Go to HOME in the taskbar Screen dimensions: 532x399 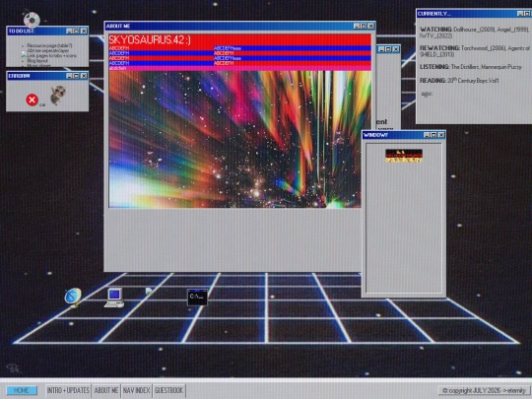tap(22, 390)
